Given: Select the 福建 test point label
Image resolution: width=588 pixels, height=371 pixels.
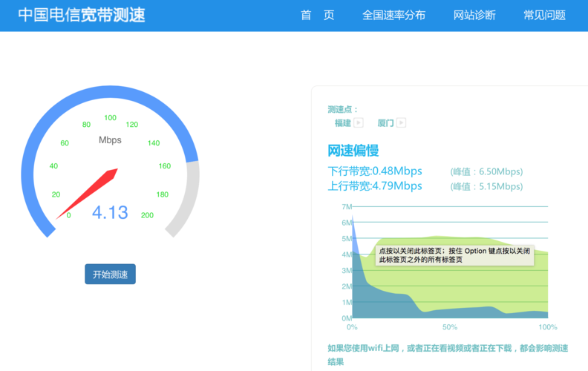Looking at the screenshot, I should coord(343,123).
